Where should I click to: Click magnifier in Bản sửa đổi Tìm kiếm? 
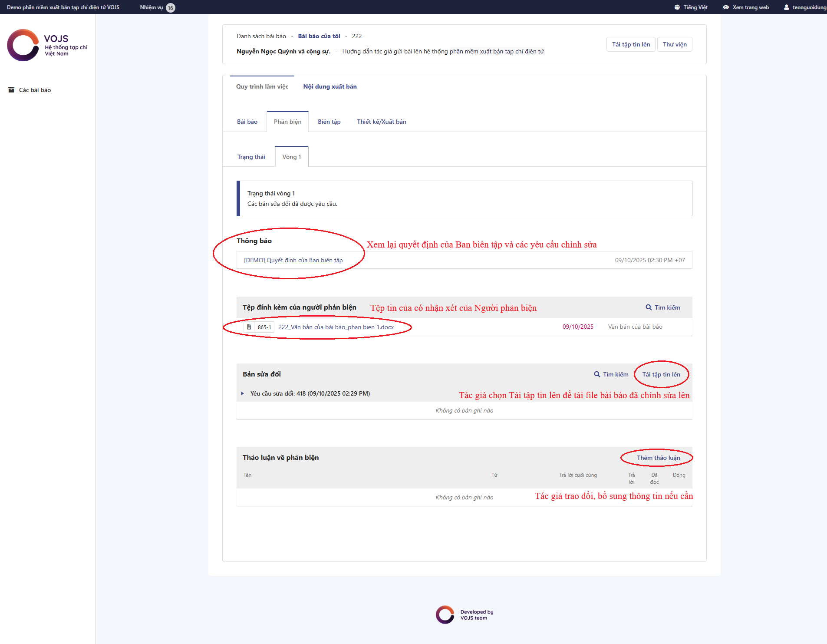point(597,374)
